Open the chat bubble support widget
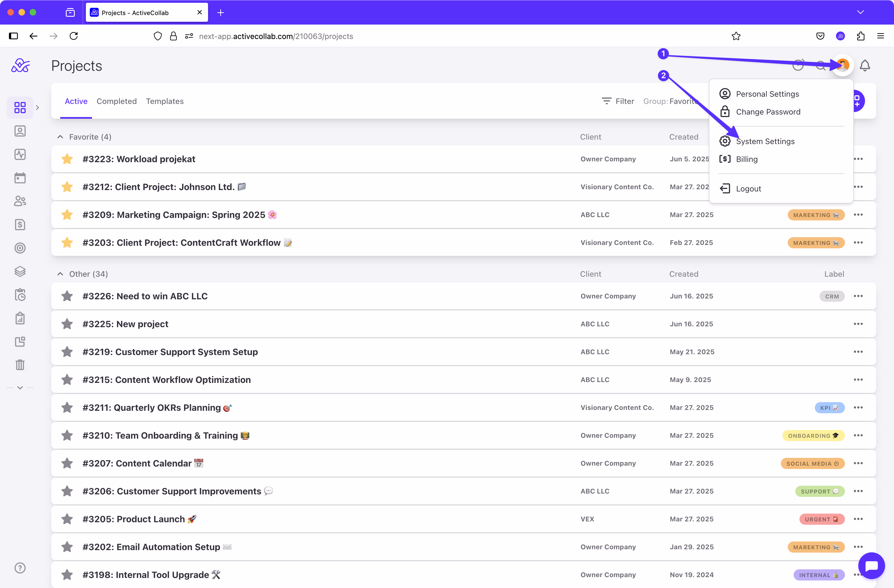Viewport: 894px width, 588px height. (871, 565)
